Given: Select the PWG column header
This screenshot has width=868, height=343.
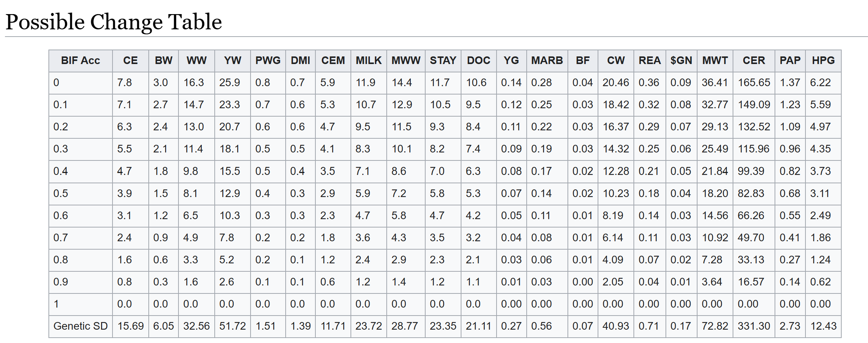Looking at the screenshot, I should 268,61.
